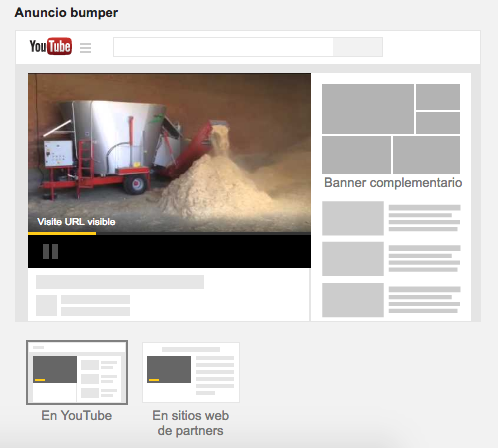Click the En sitios web de partners caption
Image resolution: width=498 pixels, height=448 pixels.
pyautogui.click(x=191, y=423)
